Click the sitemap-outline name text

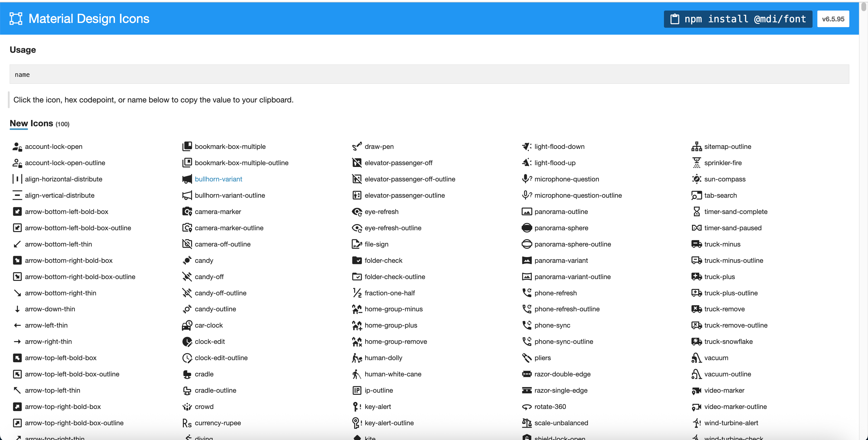728,146
